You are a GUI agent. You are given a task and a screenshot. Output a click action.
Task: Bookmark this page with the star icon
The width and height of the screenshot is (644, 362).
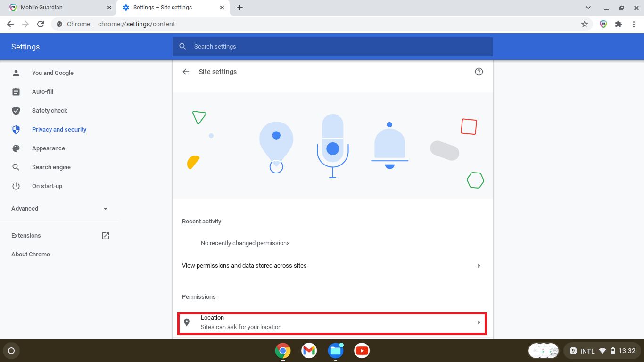[585, 24]
